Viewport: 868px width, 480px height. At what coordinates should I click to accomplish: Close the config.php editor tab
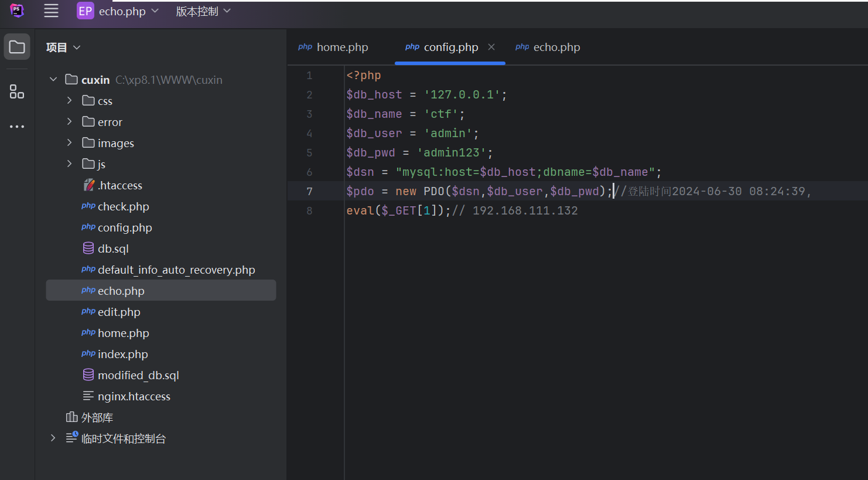[x=491, y=47]
